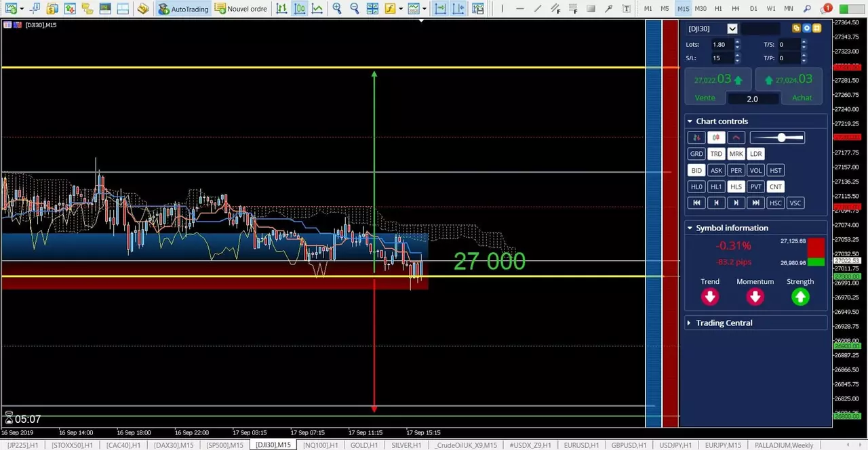Viewport: 868px width, 450px height.
Task: Select vertical line drawing tool
Action: [502, 9]
